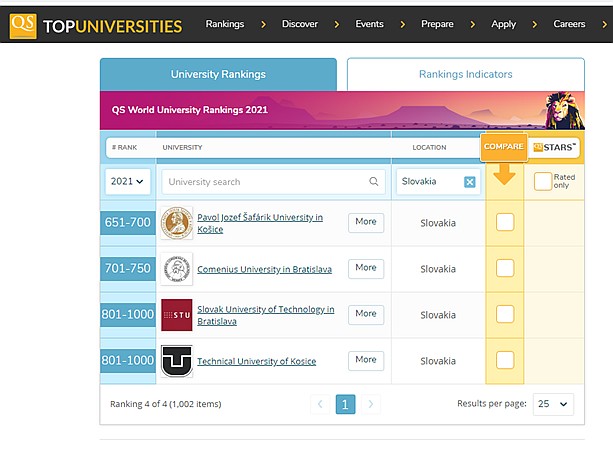Click More for Slovak University of Technology
The image size is (613, 462).
click(x=366, y=315)
